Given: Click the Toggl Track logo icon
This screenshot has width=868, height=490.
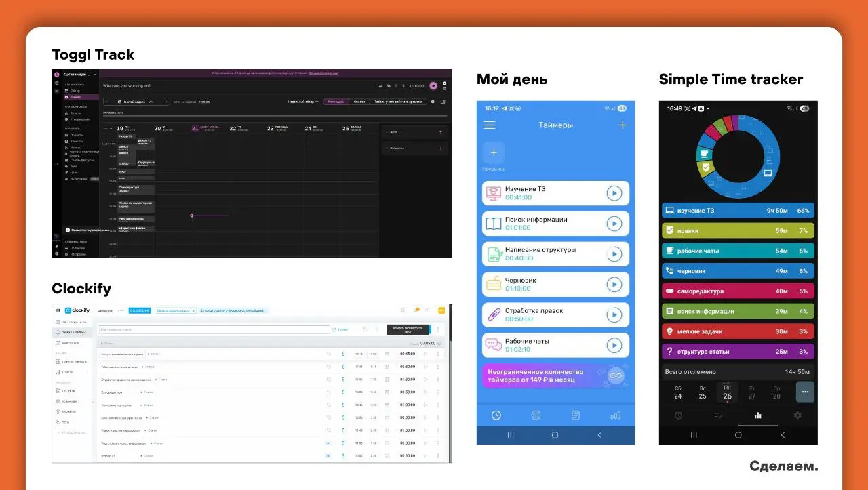Looking at the screenshot, I should point(56,73).
